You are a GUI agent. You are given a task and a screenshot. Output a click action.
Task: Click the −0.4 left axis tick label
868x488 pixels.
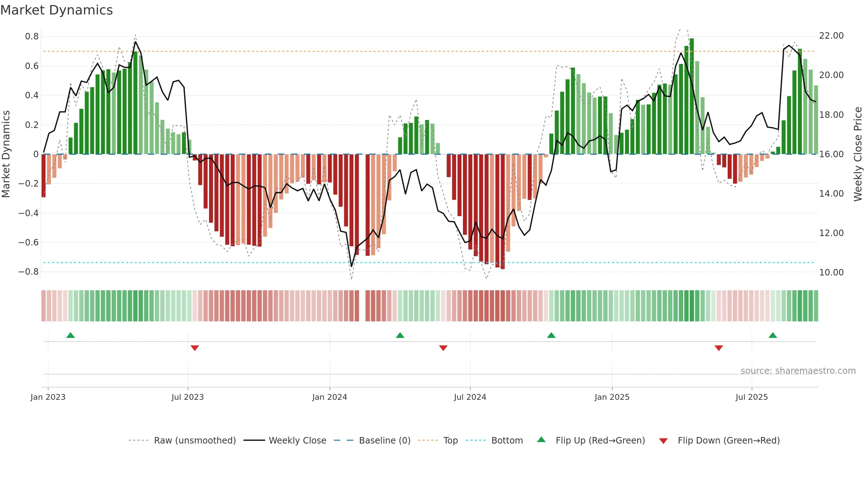[x=29, y=213]
